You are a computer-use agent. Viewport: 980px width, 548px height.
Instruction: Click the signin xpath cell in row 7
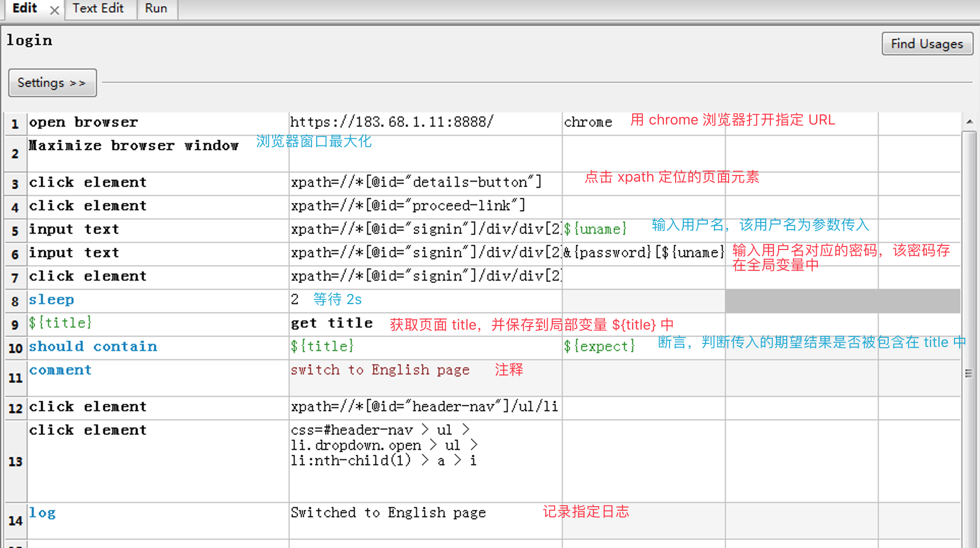(425, 278)
